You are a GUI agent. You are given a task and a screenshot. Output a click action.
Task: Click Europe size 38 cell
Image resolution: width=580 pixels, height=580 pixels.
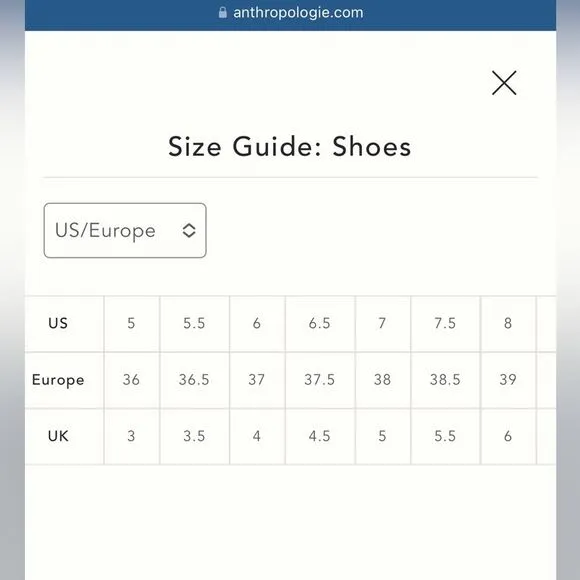[x=383, y=380]
